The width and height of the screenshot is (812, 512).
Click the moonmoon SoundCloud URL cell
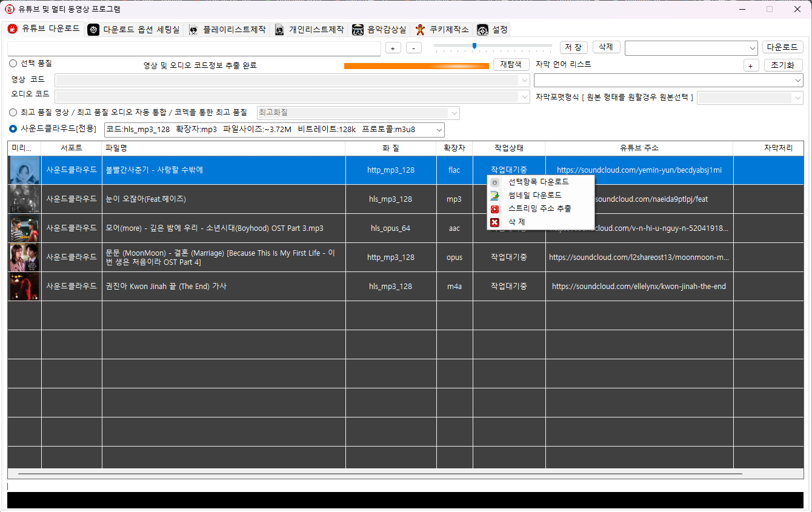[x=639, y=257]
